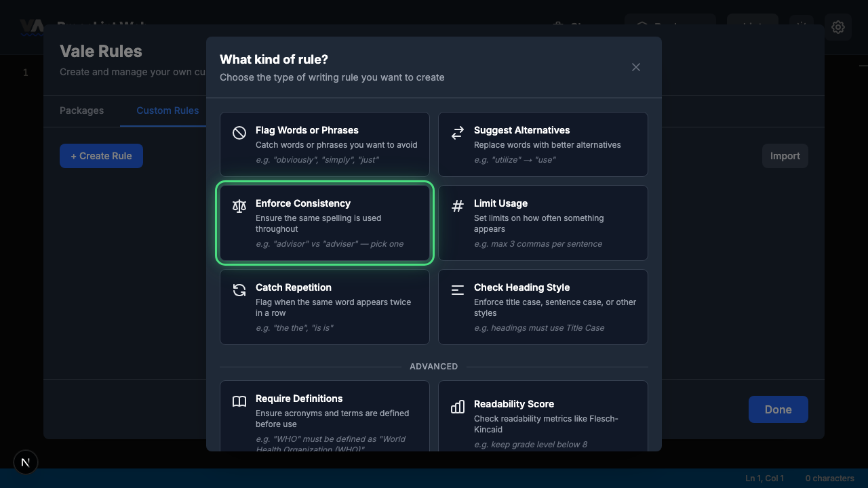Dismiss the rule type dialog with the X
Screen dimensions: 868x488
[635, 67]
